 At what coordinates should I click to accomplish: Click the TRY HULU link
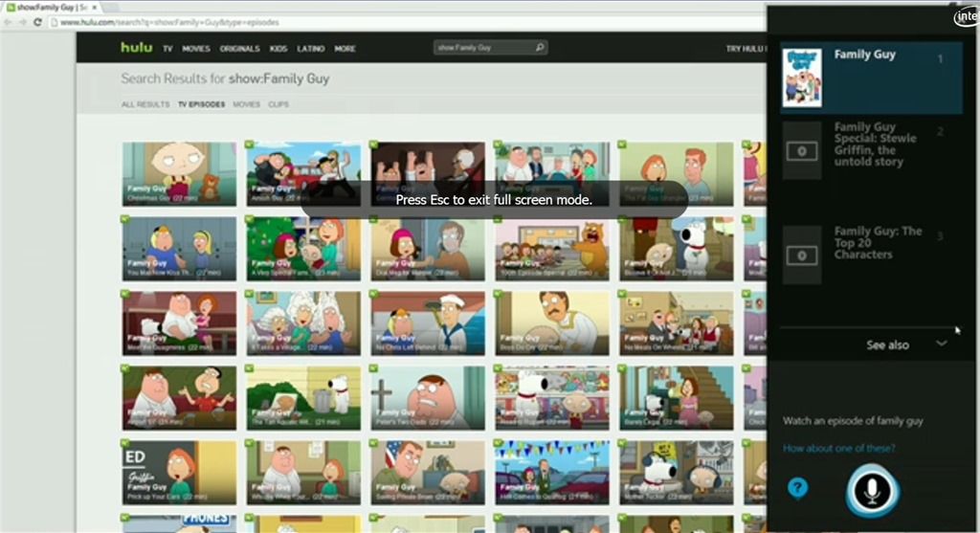(746, 49)
